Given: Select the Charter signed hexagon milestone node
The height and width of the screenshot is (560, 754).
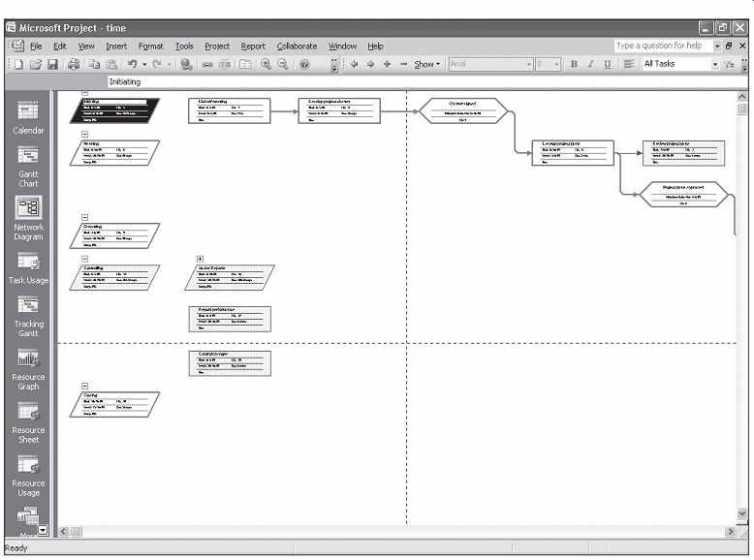Looking at the screenshot, I should [x=463, y=111].
